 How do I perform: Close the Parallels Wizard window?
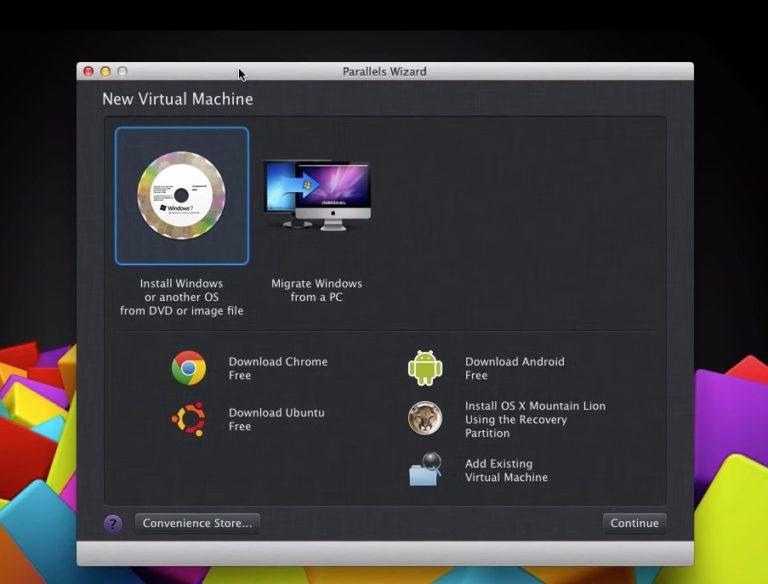click(x=88, y=72)
